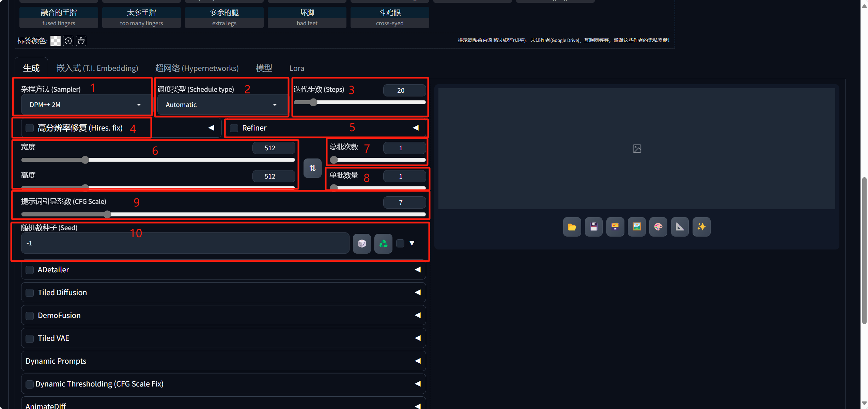Expand the Tiled Diffusion section arrow

tap(418, 292)
